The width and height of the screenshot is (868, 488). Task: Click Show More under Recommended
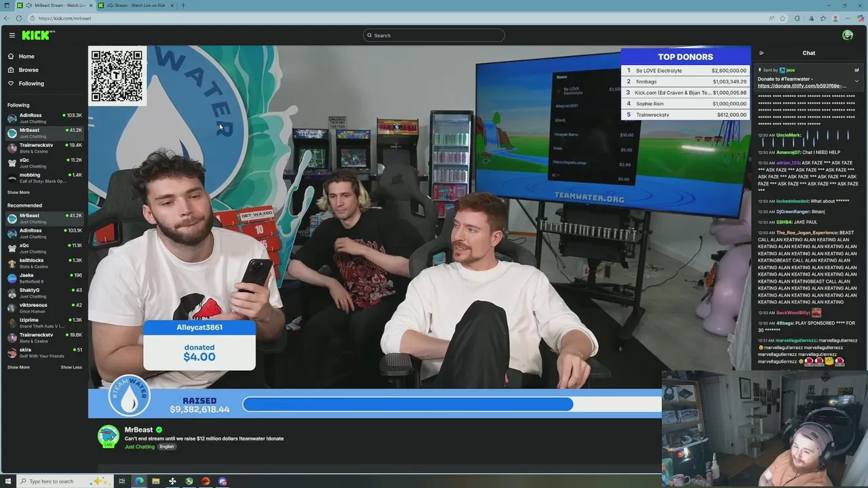(x=18, y=367)
